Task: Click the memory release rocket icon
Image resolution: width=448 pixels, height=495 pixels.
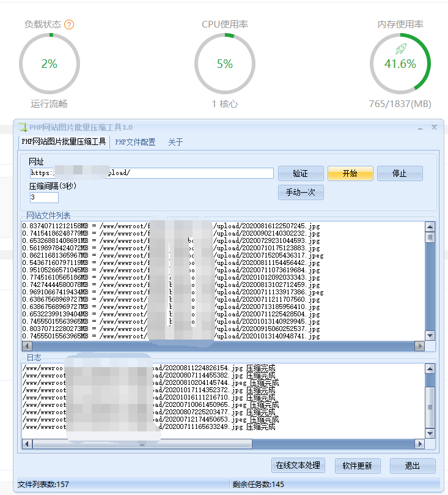Action: pyautogui.click(x=401, y=48)
